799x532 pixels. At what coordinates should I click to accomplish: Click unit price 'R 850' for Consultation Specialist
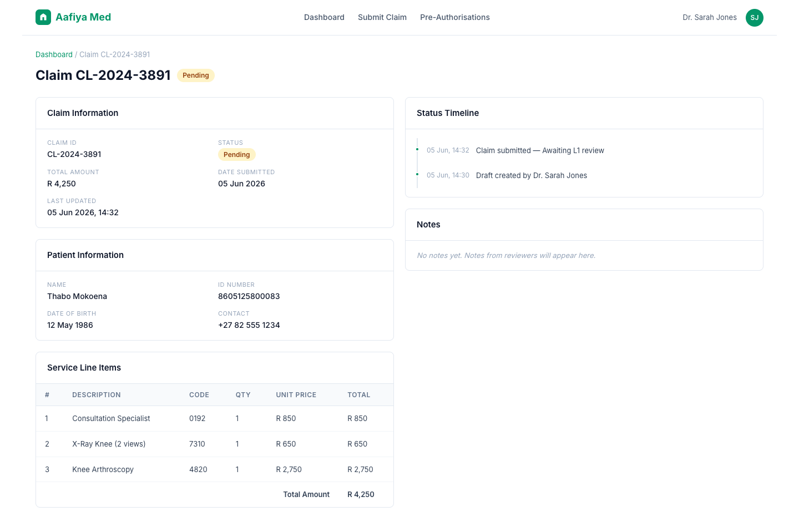(x=286, y=418)
